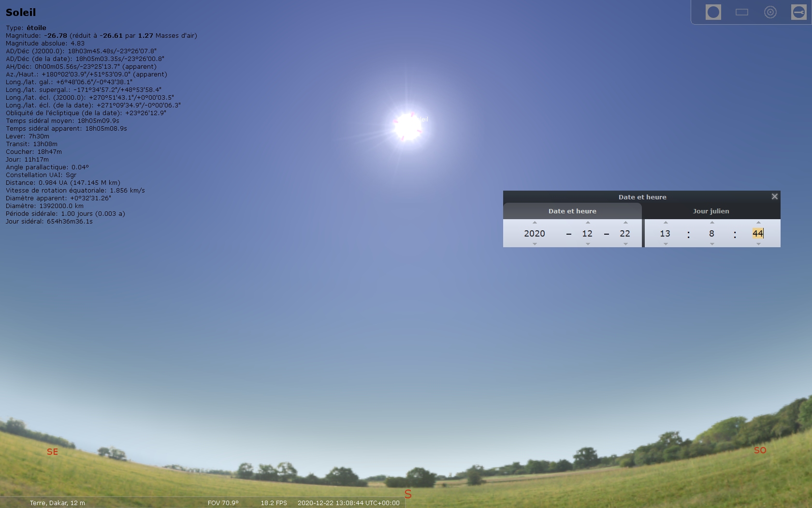Open the Oculars wrench configuration icon
This screenshot has width=812, height=508.
799,12
